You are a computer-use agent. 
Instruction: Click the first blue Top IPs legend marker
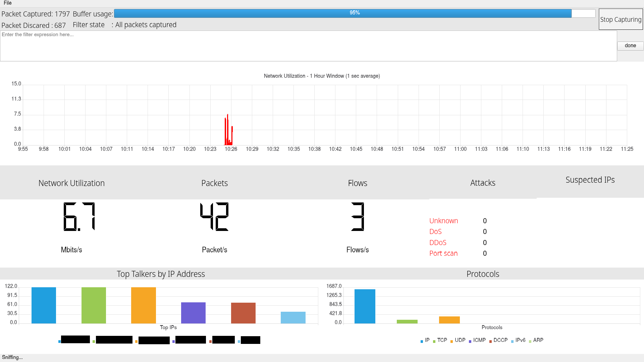click(x=59, y=342)
